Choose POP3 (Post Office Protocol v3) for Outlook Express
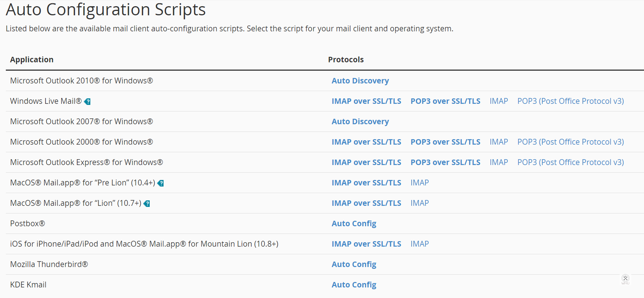Viewport: 644px width, 298px height. [x=571, y=162]
